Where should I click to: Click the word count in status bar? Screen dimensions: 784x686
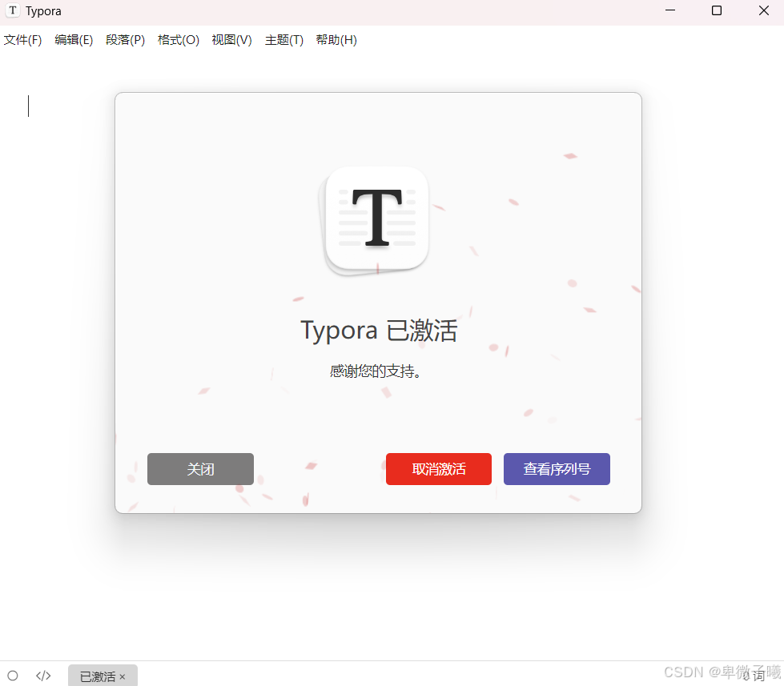[x=754, y=676]
